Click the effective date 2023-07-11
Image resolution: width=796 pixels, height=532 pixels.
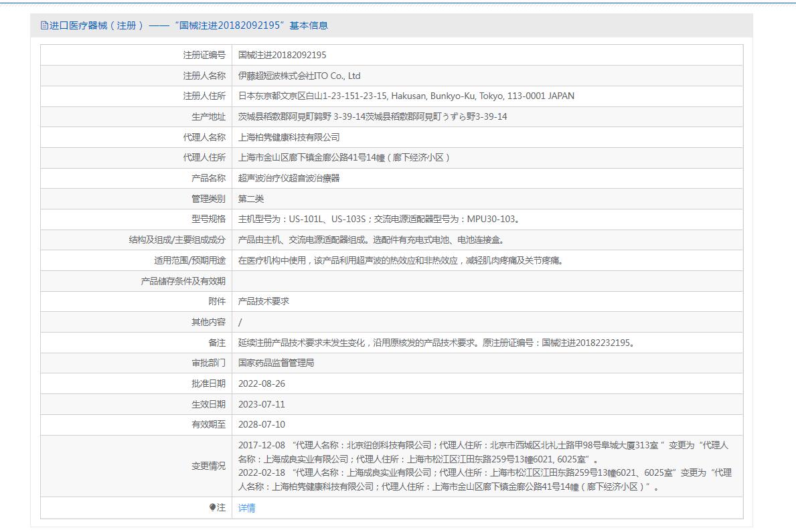pyautogui.click(x=262, y=404)
